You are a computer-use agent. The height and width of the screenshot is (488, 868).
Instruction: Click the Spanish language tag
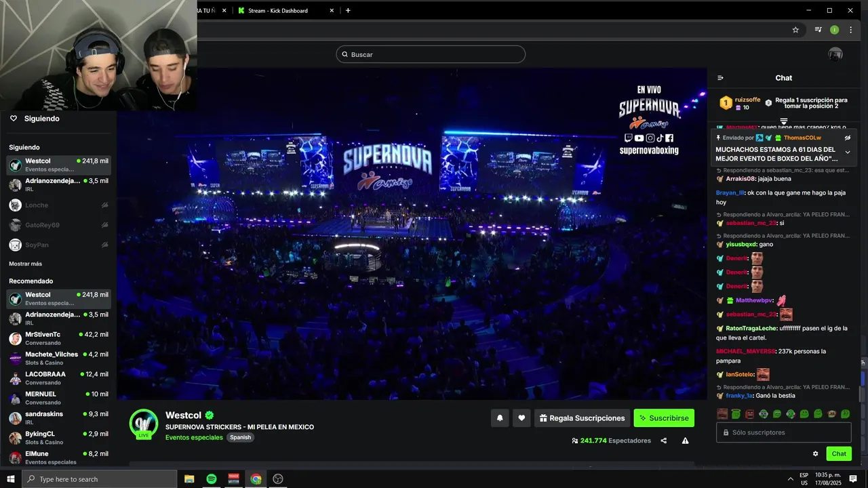[240, 437]
